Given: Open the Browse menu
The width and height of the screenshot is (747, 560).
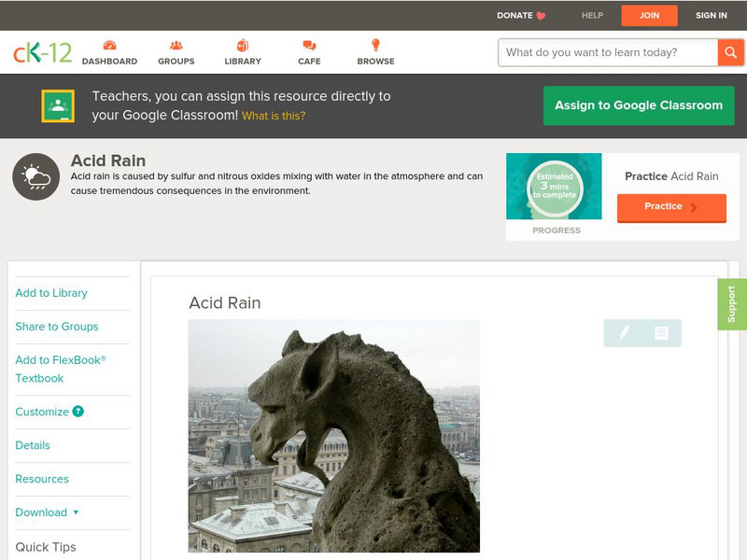Looking at the screenshot, I should tap(375, 52).
